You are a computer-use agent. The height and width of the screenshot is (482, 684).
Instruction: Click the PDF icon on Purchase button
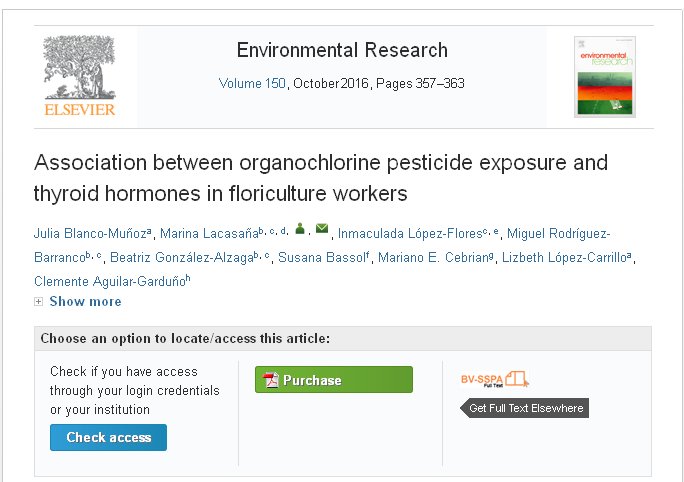coord(270,380)
